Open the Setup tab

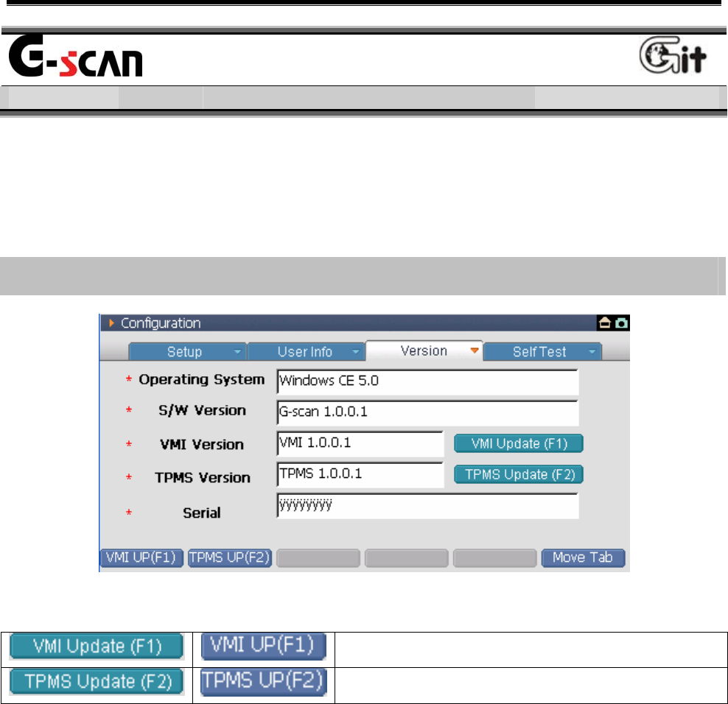(188, 352)
